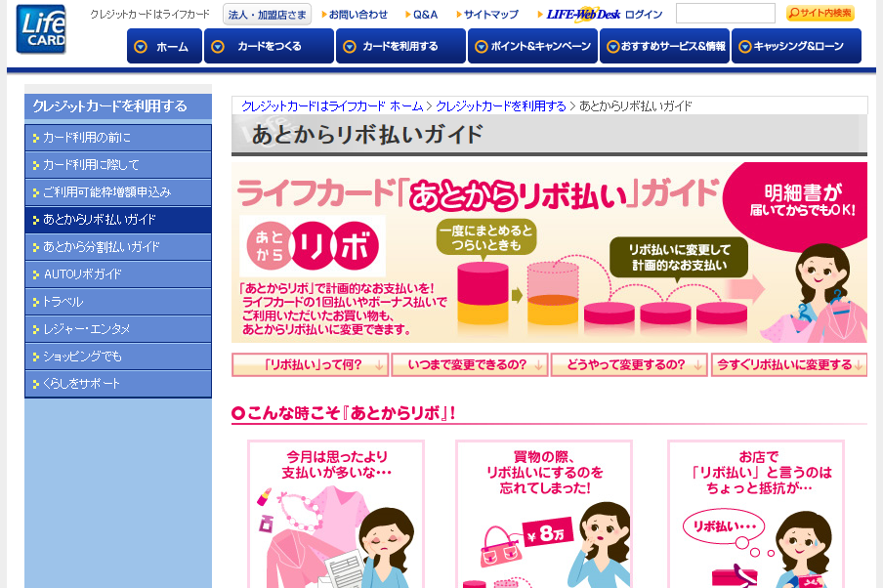Click the circle arrow icon on カードをつくる
The width and height of the screenshot is (883, 588).
[x=218, y=47]
